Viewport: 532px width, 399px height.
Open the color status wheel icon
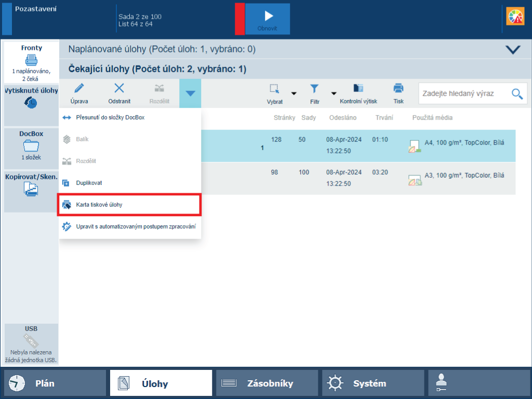tap(515, 16)
